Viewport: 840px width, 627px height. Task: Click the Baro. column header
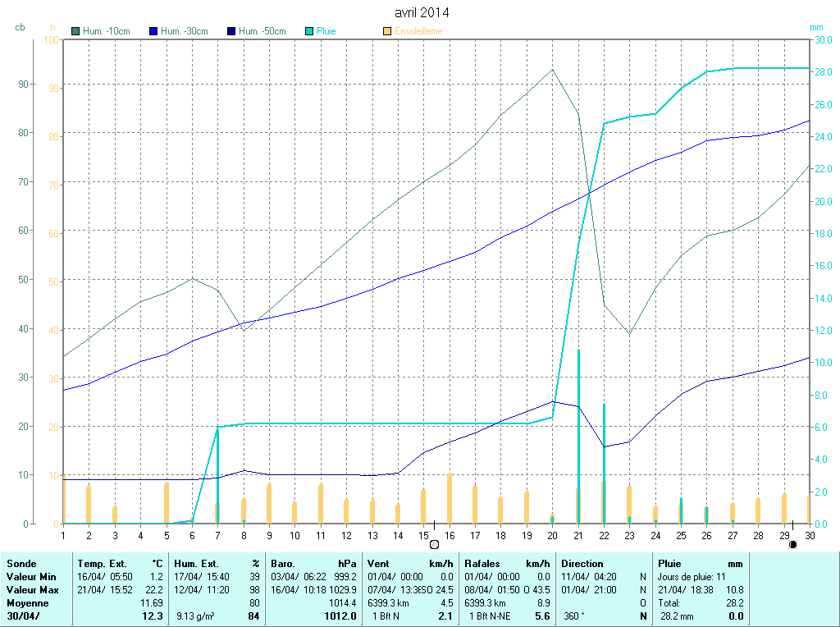click(x=283, y=564)
